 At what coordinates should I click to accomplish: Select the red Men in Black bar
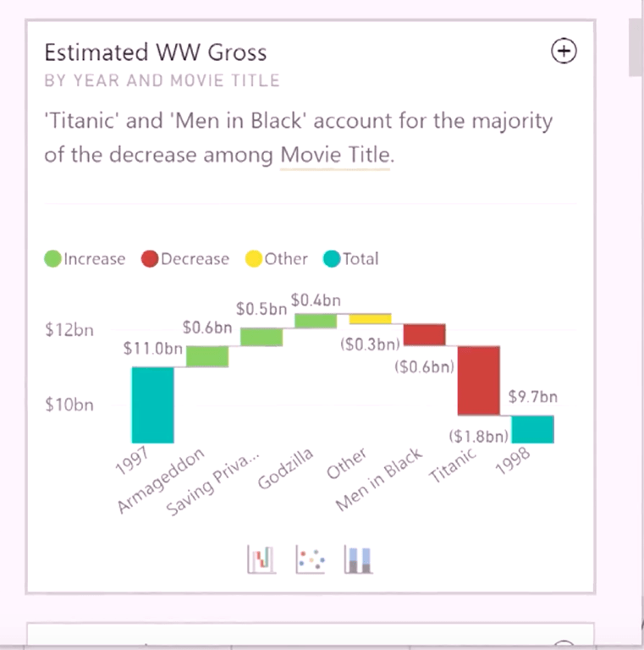(424, 334)
